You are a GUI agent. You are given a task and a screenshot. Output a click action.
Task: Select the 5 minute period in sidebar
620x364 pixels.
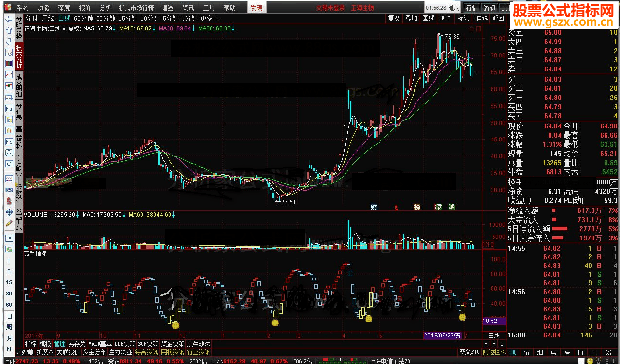(x=9, y=271)
